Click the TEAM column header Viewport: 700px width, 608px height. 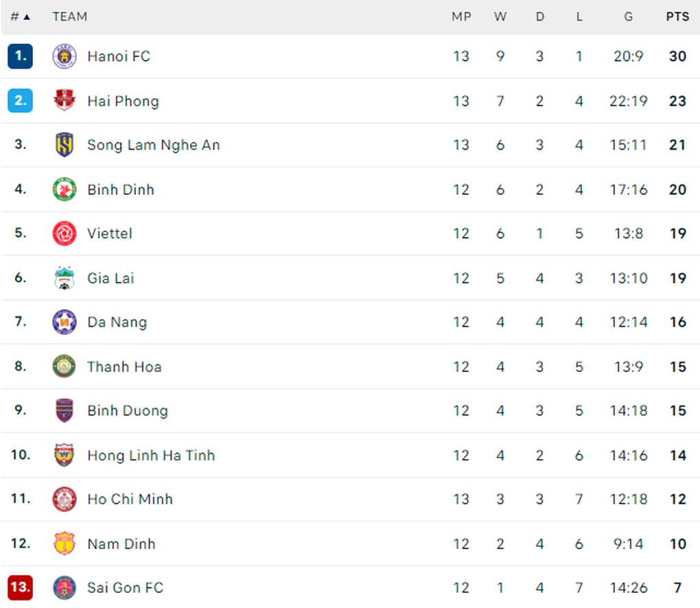[x=70, y=17]
